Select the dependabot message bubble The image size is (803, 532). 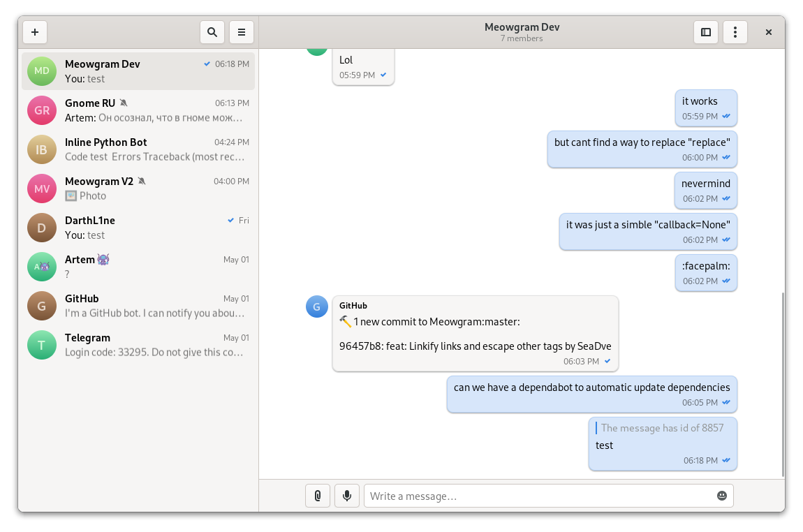click(591, 394)
